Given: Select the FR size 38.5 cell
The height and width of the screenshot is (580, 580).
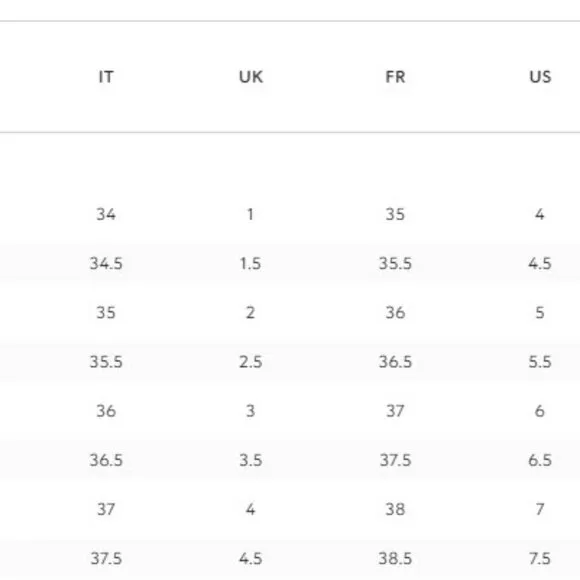Looking at the screenshot, I should point(395,559).
